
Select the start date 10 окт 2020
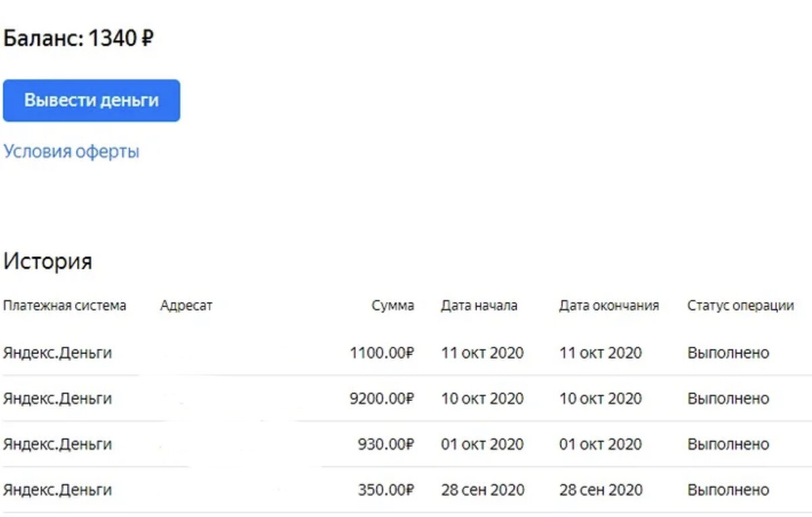482,399
